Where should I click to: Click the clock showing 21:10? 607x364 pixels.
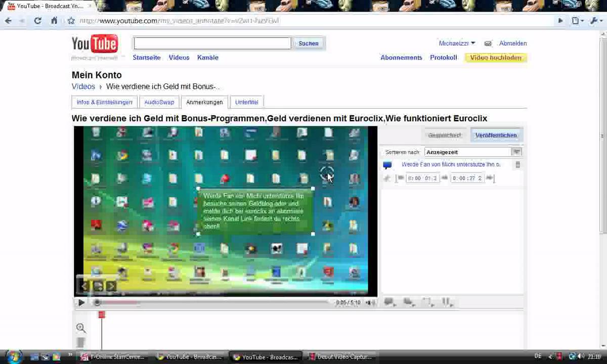[594, 356]
